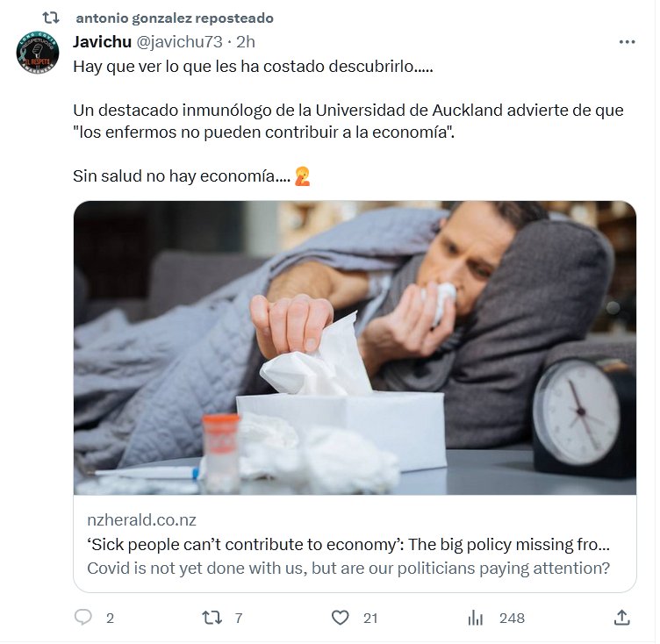
Task: Open view analytics bar chart icon
Action: pos(475,618)
